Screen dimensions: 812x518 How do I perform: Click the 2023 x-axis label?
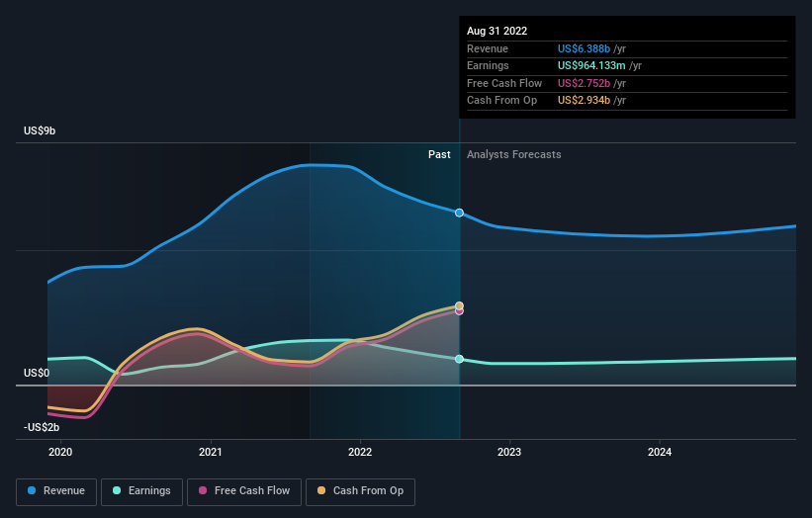pyautogui.click(x=509, y=452)
